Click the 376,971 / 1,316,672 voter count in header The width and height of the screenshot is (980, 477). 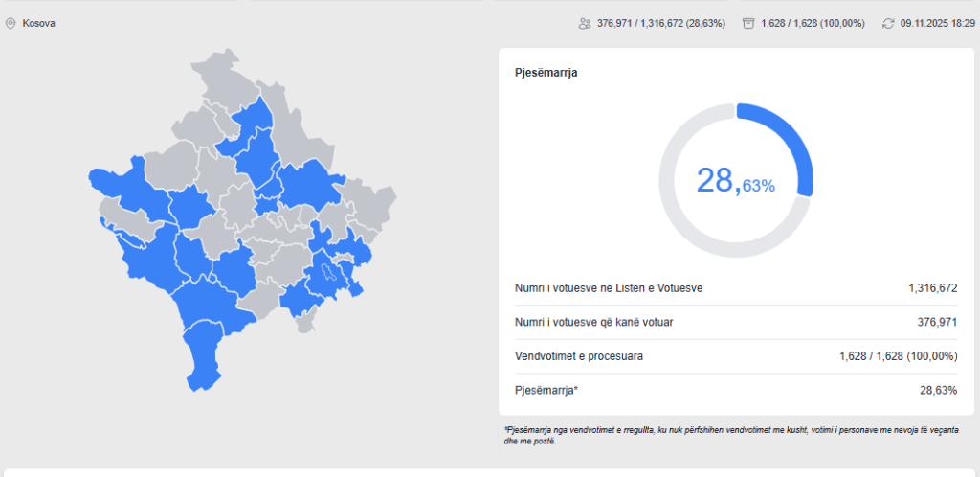point(660,23)
